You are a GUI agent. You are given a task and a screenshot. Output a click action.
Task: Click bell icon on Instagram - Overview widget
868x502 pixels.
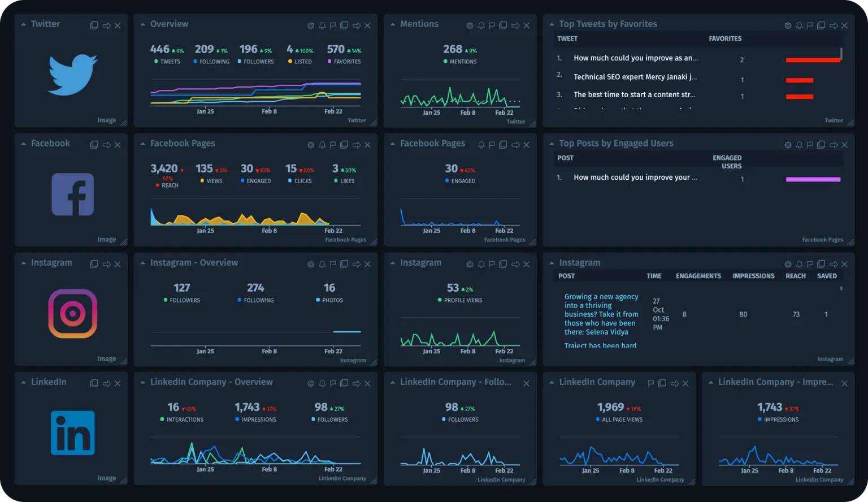click(322, 264)
